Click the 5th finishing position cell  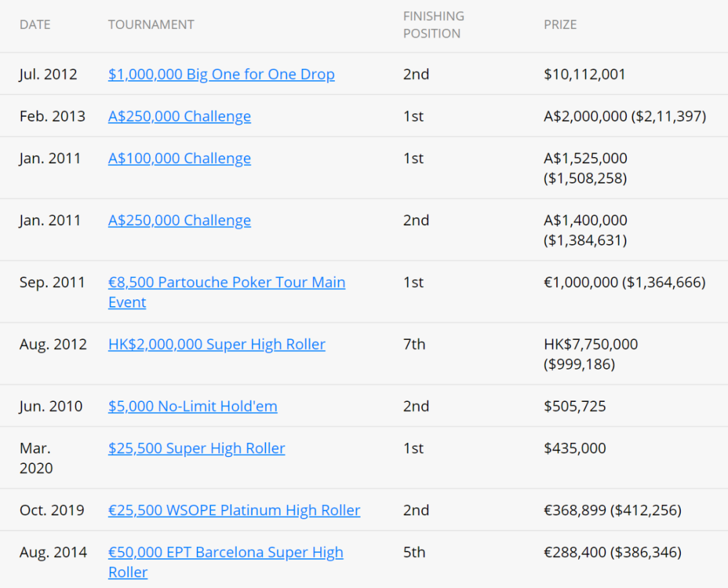pos(414,552)
